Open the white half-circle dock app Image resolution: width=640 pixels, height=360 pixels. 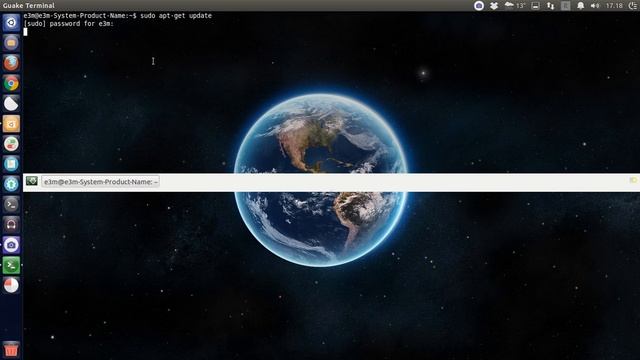point(11,103)
